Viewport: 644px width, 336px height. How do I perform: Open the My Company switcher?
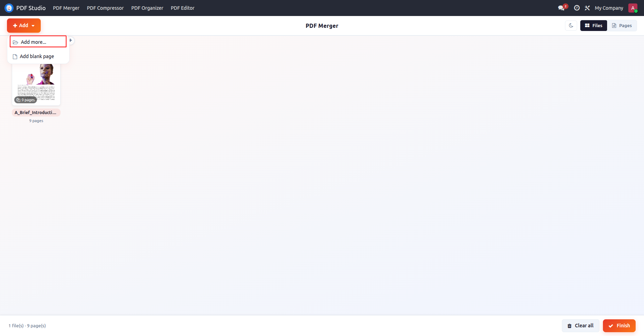(x=609, y=8)
